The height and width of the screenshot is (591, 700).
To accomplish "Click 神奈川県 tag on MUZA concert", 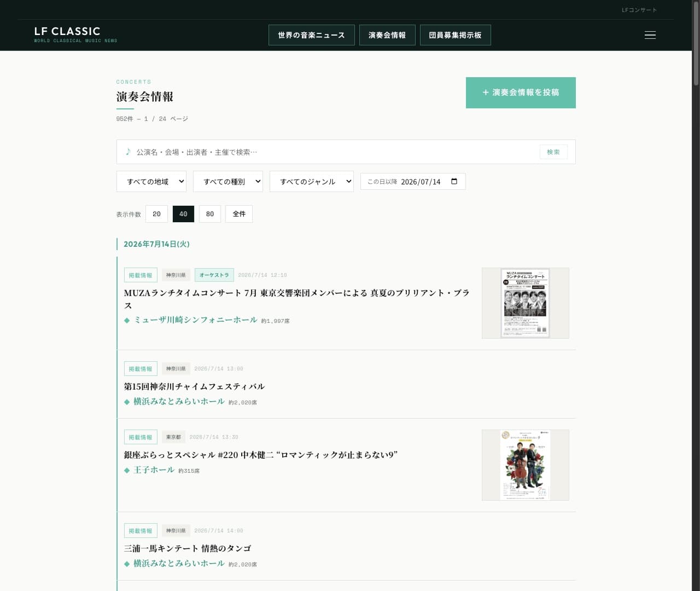I will [x=176, y=275].
